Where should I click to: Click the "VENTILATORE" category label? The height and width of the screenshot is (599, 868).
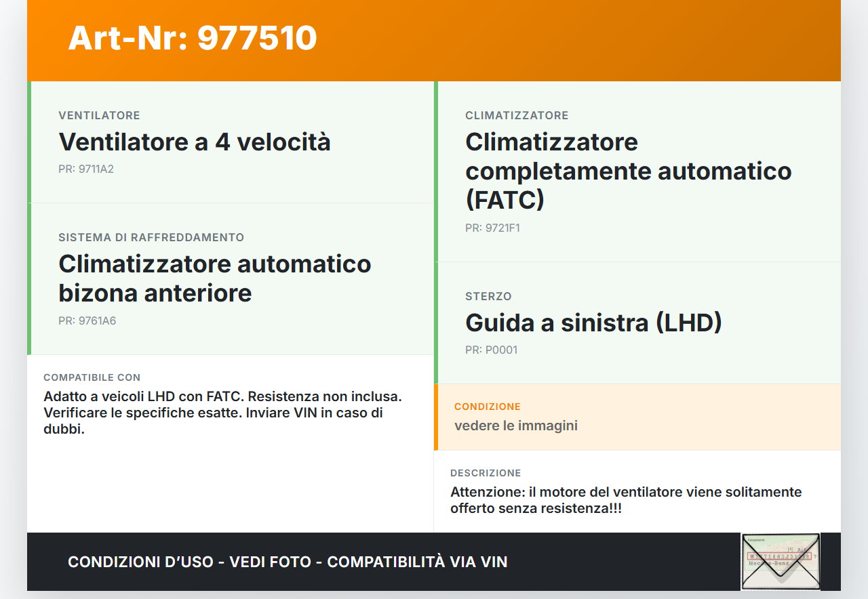[99, 116]
